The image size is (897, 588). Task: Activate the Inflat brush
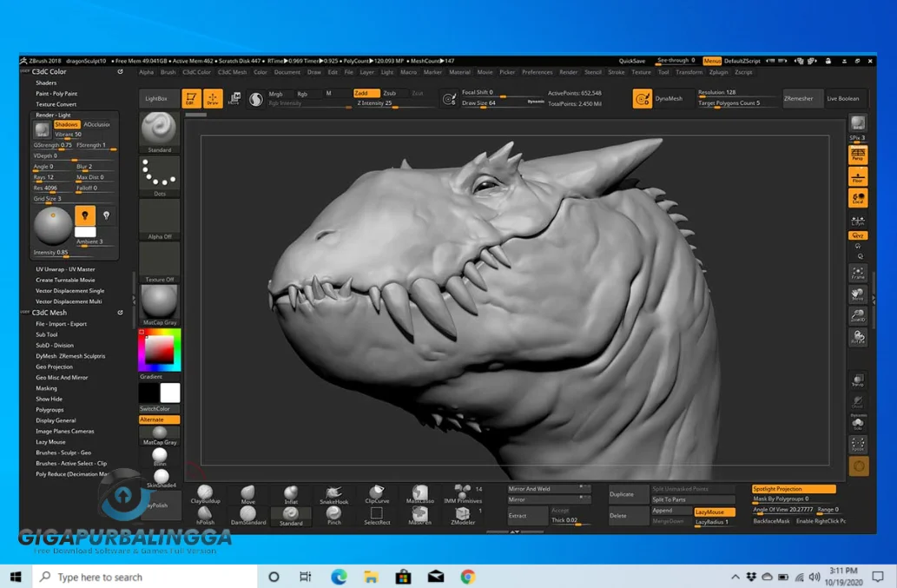coord(291,492)
